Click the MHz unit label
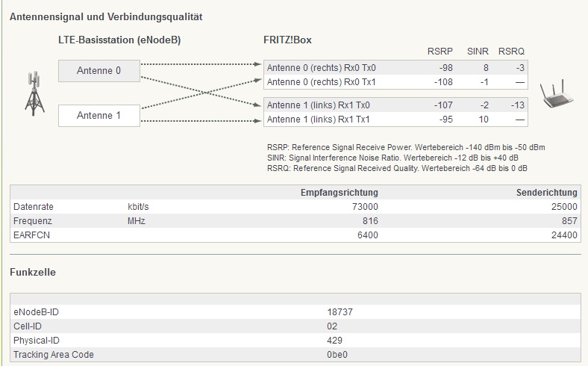Viewport: 588px width, 366px height. click(x=136, y=221)
